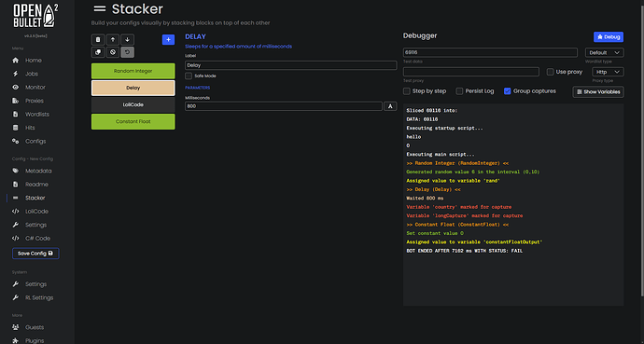The image size is (644, 344).
Task: Open the Http proxy type dropdown
Action: [x=608, y=72]
